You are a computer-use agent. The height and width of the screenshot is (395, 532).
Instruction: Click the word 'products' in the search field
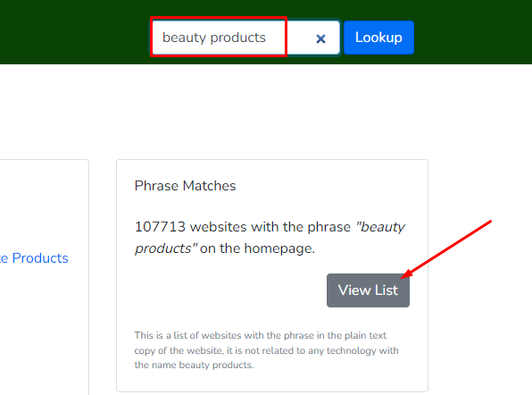(238, 38)
